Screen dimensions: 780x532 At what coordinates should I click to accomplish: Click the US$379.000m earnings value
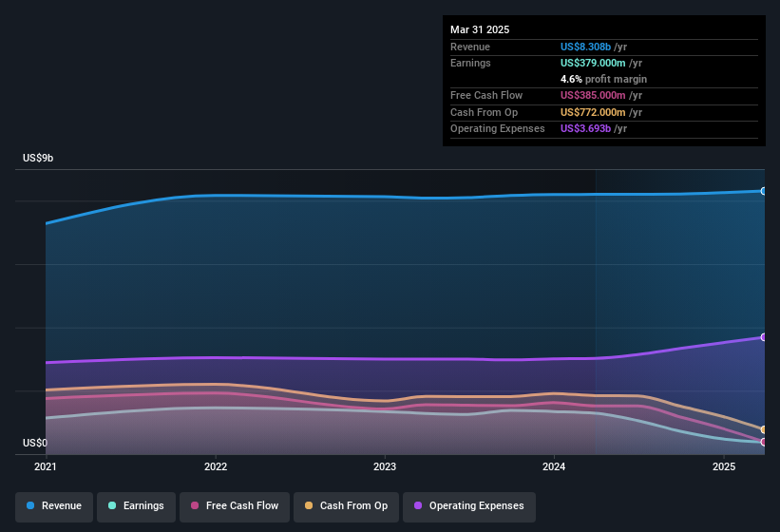[x=593, y=63]
